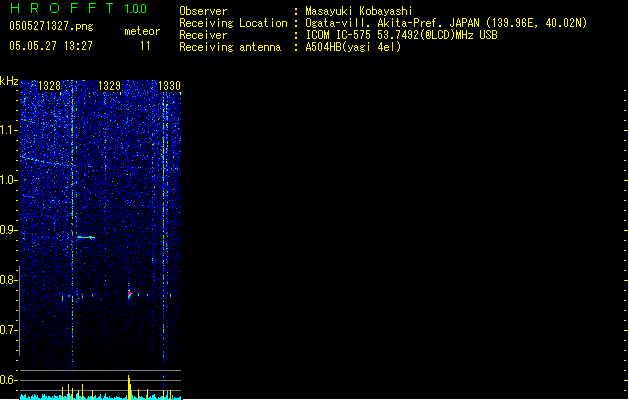Image resolution: width=629 pixels, height=400 pixels.
Task: Select the file name 0505271327.png
Action: (51, 26)
